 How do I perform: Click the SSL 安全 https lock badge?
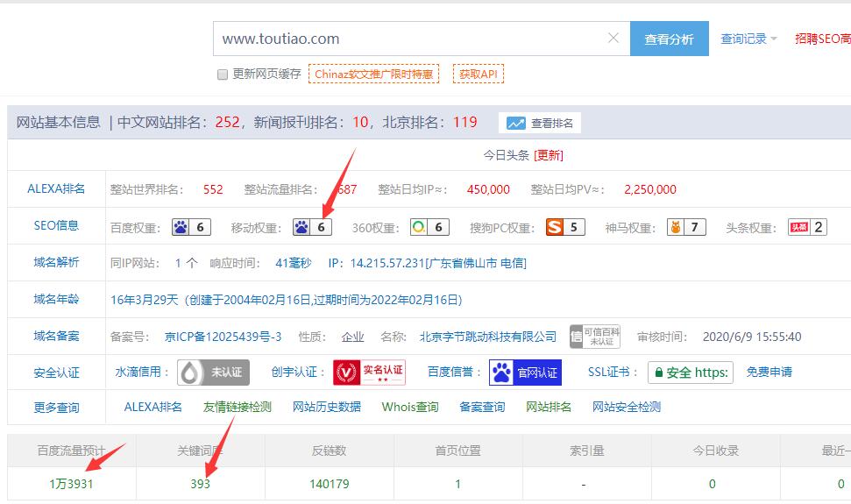[691, 373]
